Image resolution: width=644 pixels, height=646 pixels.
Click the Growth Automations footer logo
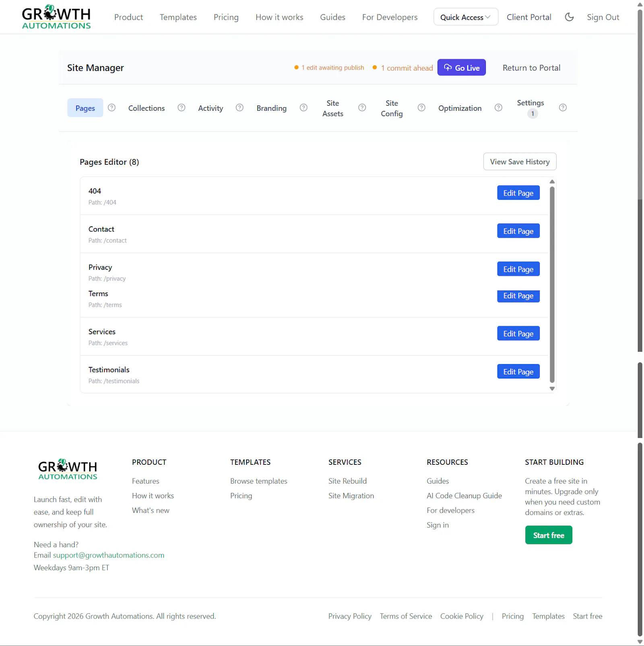[x=68, y=469]
